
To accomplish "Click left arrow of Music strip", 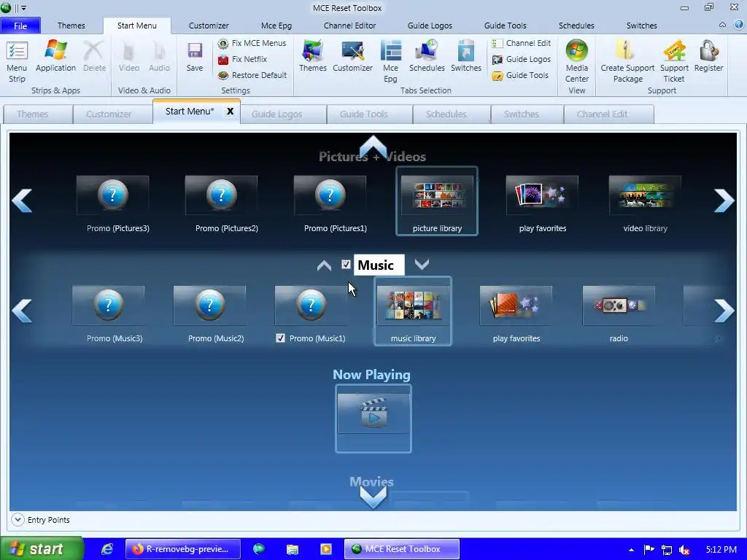I will tap(22, 311).
